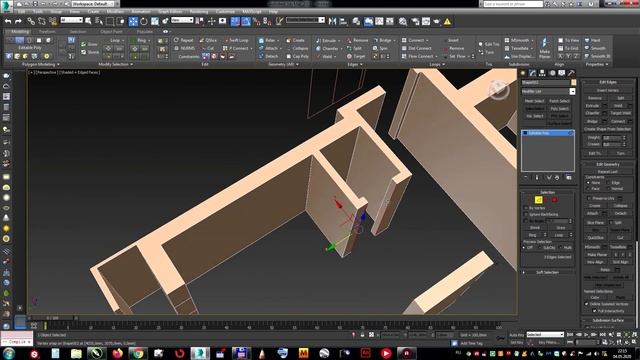Click the Shrink selection button
This screenshot has width=640, height=360.
click(535, 227)
